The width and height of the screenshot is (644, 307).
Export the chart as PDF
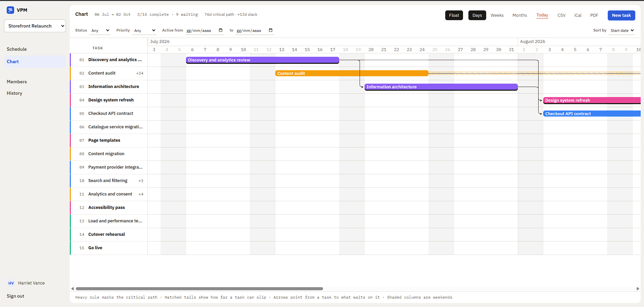(594, 15)
